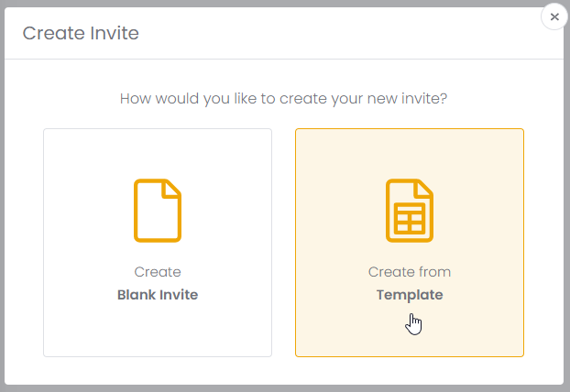Click the "Create Invite" dialog title
570x392 pixels.
(81, 34)
